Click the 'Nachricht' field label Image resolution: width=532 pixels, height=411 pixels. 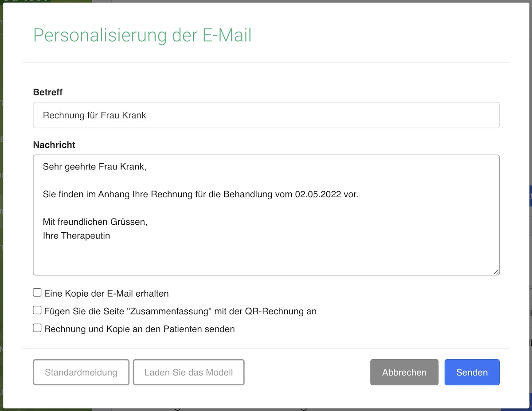(x=54, y=145)
